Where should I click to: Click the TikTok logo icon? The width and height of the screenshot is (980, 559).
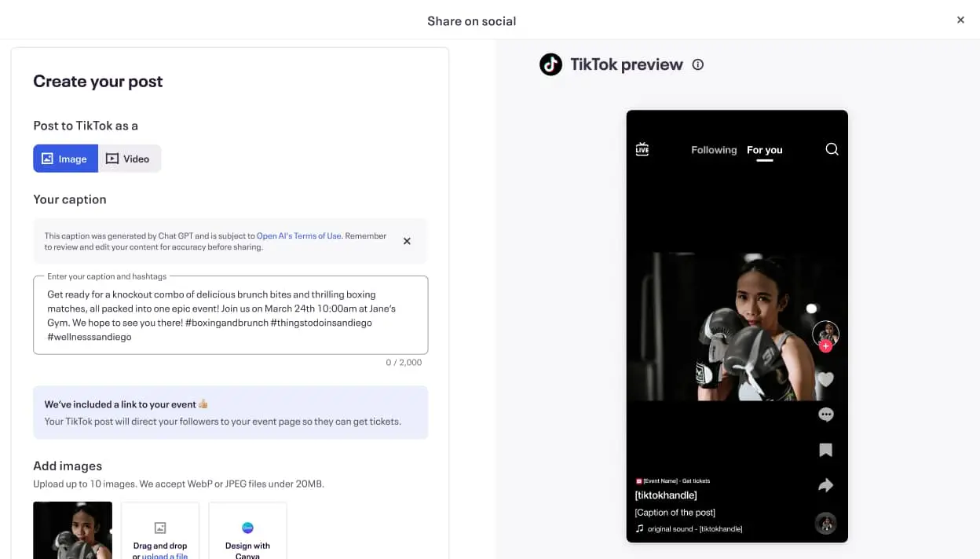click(551, 64)
